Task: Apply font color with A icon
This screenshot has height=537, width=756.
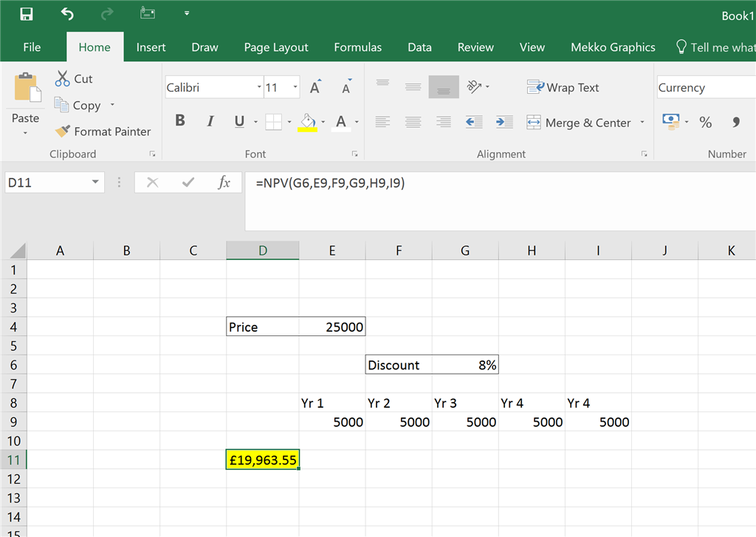Action: tap(341, 122)
